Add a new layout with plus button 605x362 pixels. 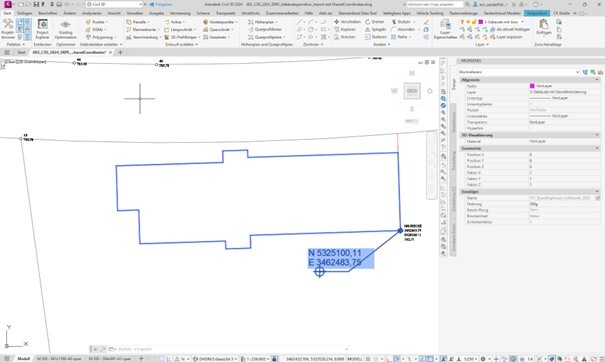pos(141,359)
